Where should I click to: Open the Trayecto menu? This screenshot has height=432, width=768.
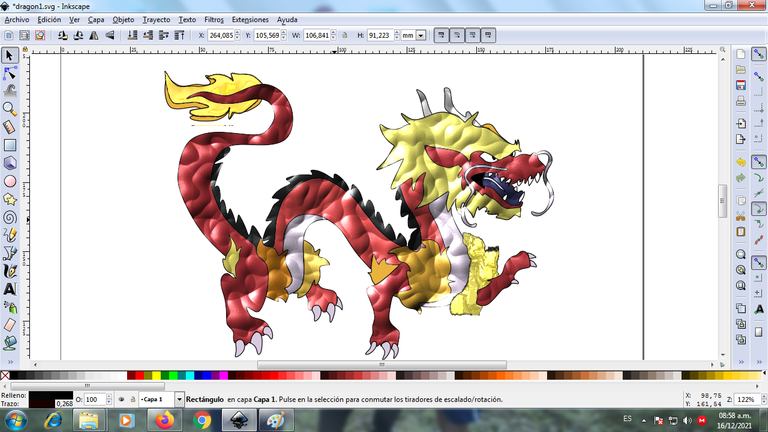[x=156, y=20]
